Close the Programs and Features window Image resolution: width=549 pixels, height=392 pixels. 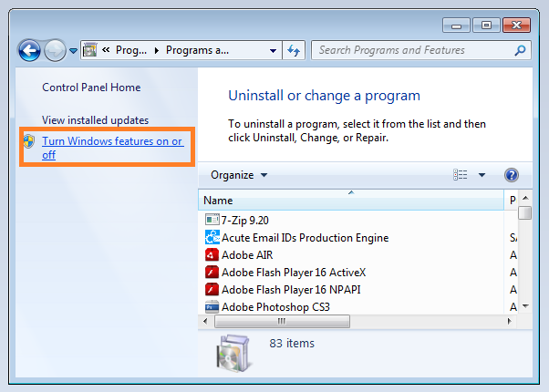[516, 26]
